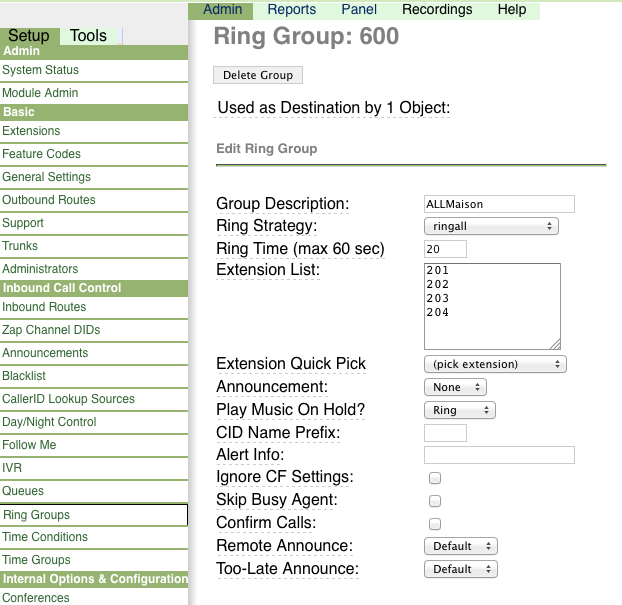Click the Ring Time input field
Image resolution: width=622 pixels, height=605 pixels.
445,249
